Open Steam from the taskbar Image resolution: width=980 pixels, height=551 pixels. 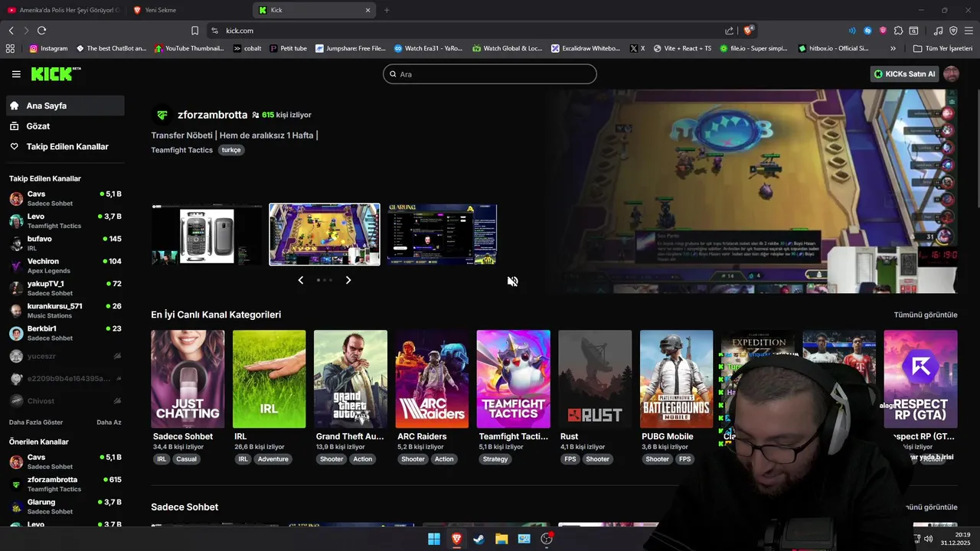pyautogui.click(x=479, y=539)
